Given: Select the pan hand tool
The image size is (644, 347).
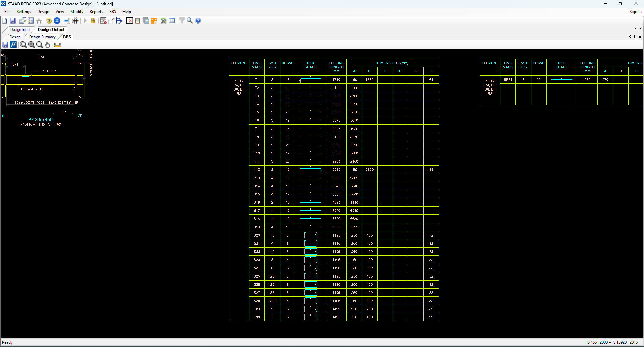Looking at the screenshot, I should [48, 45].
